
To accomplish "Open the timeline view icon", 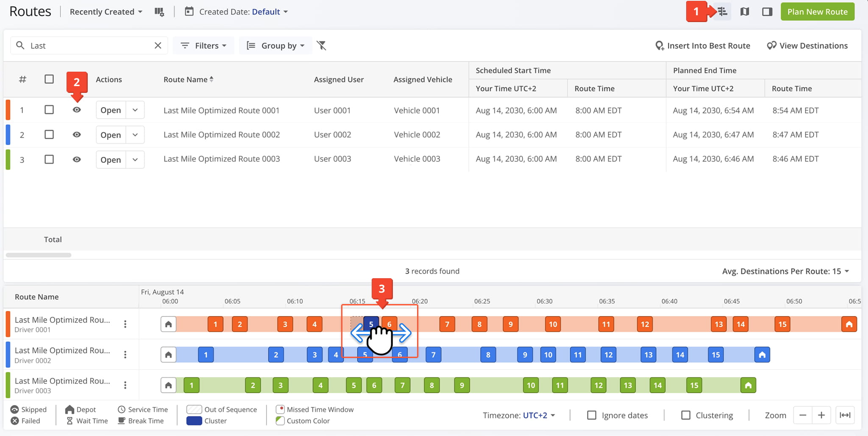I will (x=723, y=12).
